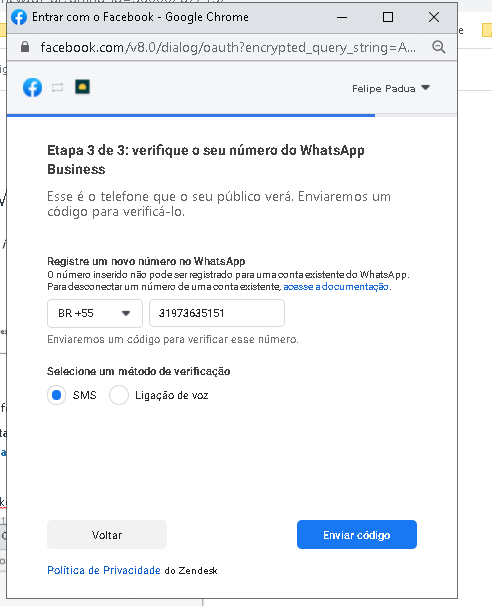The image size is (492, 606).
Task: Click the zoom magnifier icon in address bar
Action: point(439,47)
